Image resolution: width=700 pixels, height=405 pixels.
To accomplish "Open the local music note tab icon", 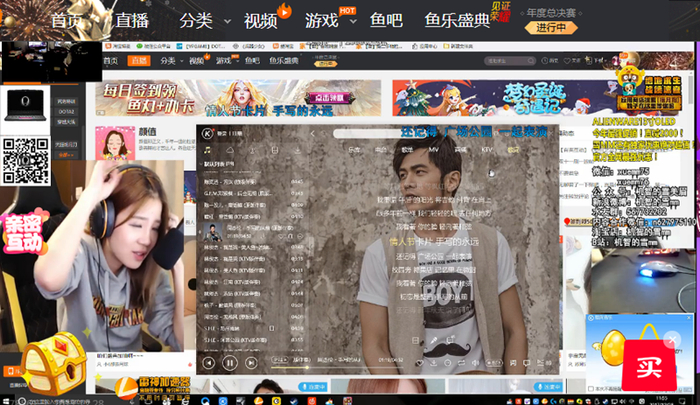I will 207,150.
